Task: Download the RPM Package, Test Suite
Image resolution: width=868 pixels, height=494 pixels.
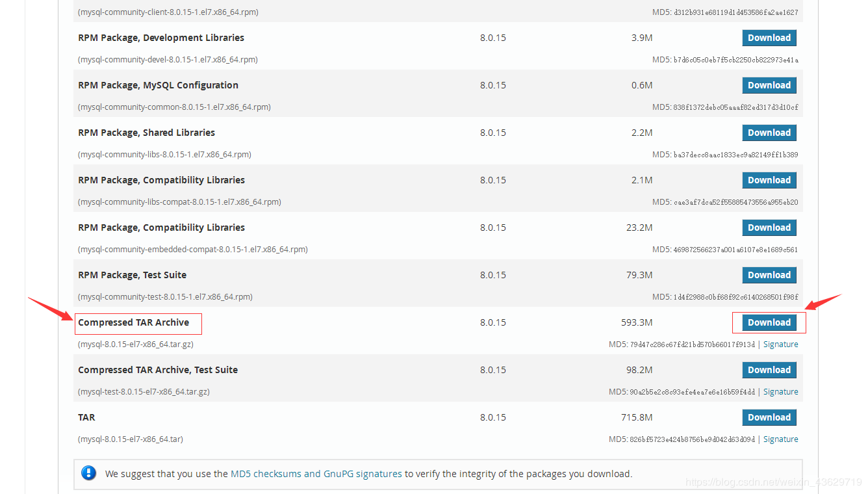Action: pos(769,275)
